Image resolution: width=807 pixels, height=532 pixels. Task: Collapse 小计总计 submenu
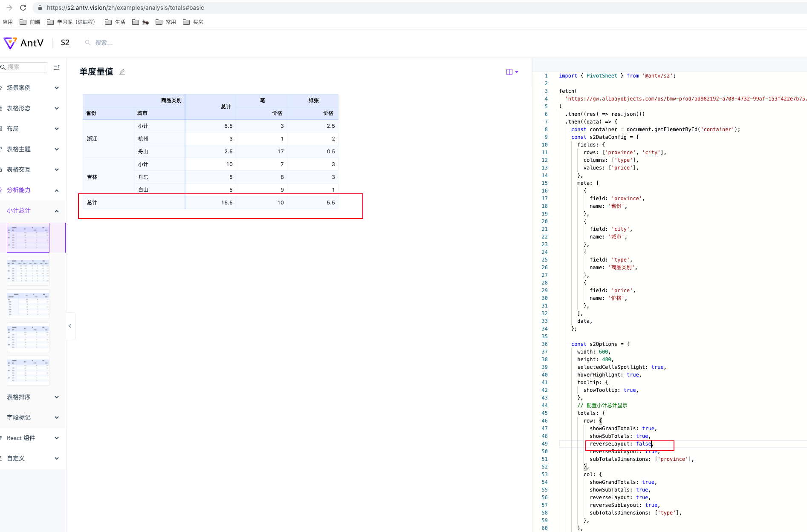33,210
